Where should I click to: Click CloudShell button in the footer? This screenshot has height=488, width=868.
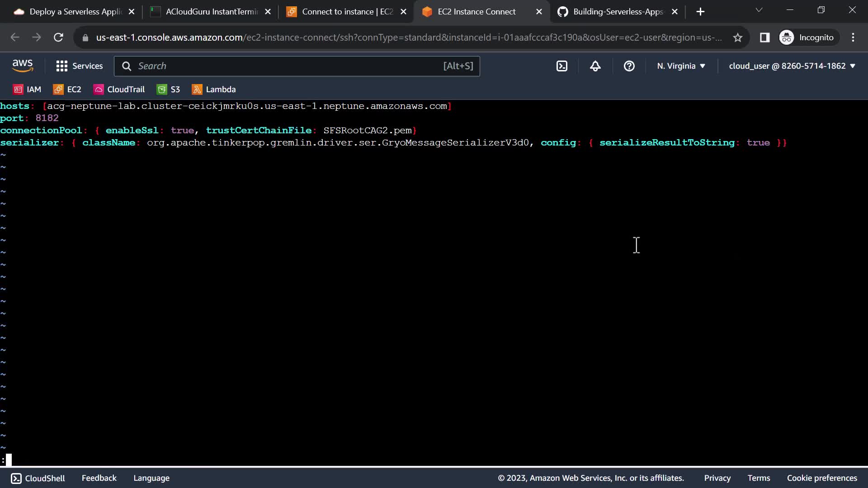click(x=38, y=478)
